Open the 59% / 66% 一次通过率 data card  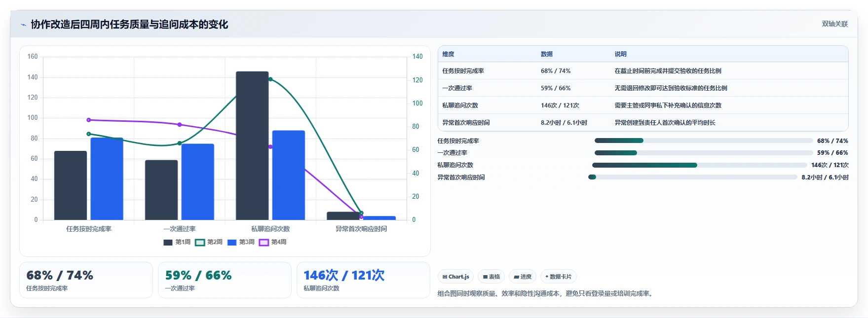click(x=225, y=280)
